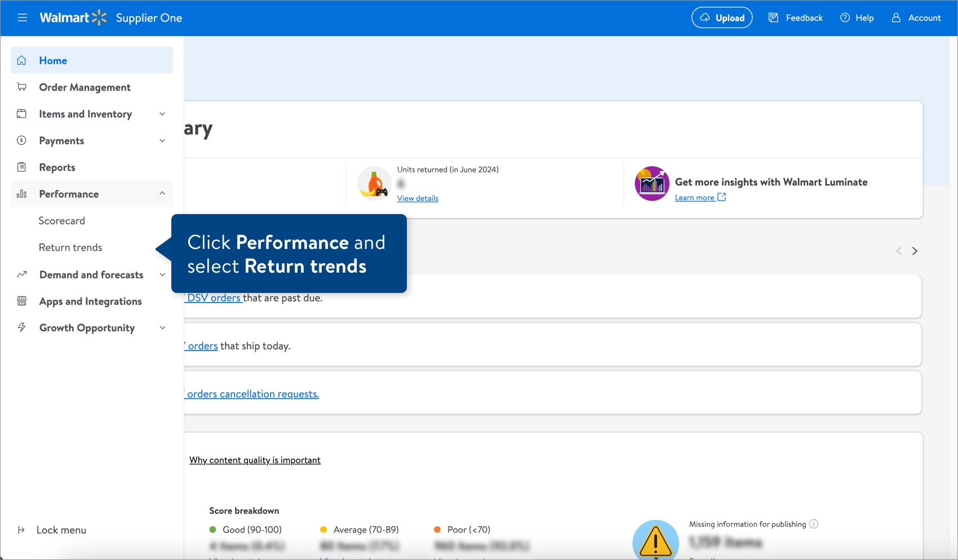Image resolution: width=958 pixels, height=560 pixels.
Task: Click the Performance bar chart icon
Action: (21, 194)
